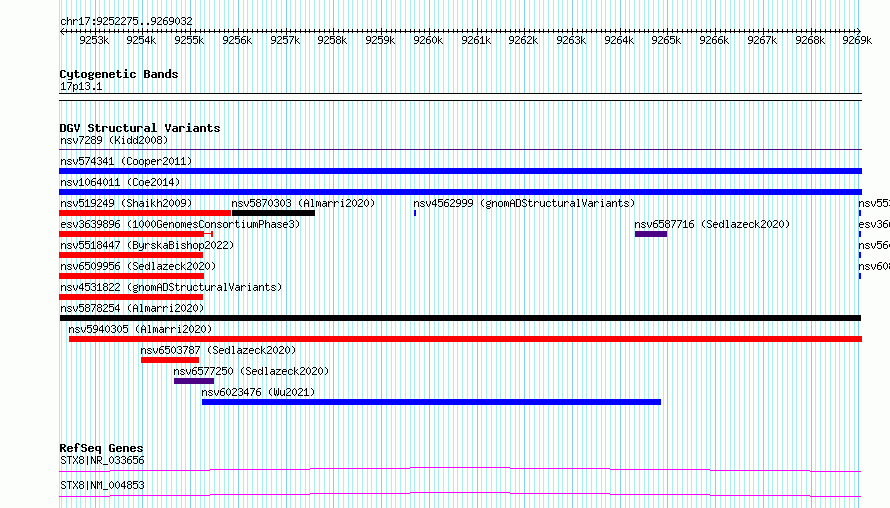Click the nsv4531822 (gnomADStructuralVariants) label

pos(171,287)
